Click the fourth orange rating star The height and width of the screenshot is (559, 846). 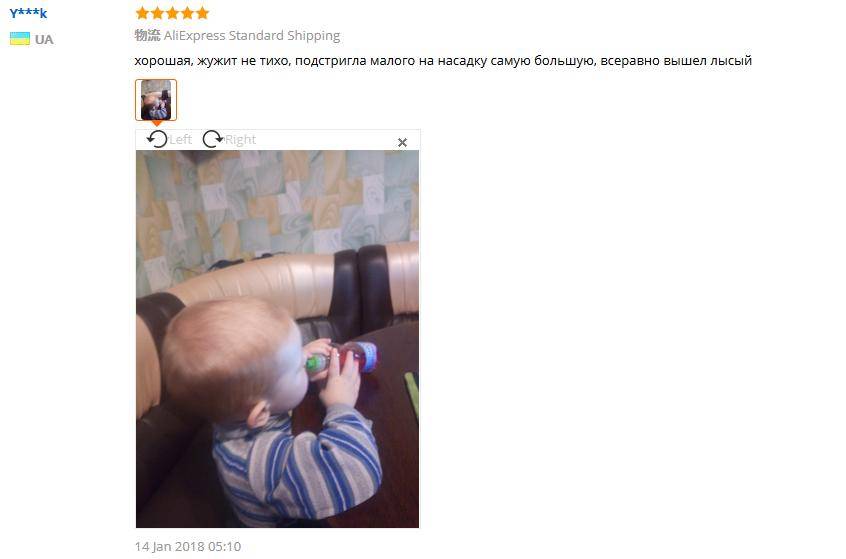(187, 13)
